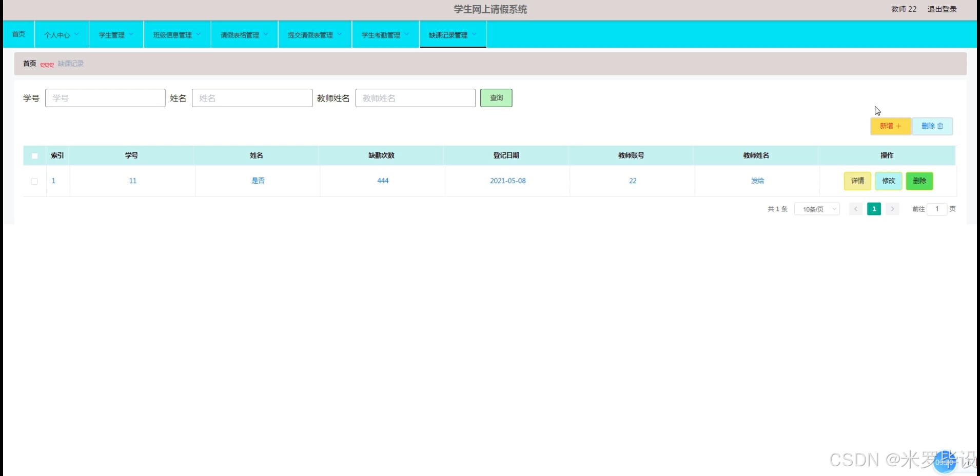Expand the 班级信息管理 menu

click(x=177, y=34)
